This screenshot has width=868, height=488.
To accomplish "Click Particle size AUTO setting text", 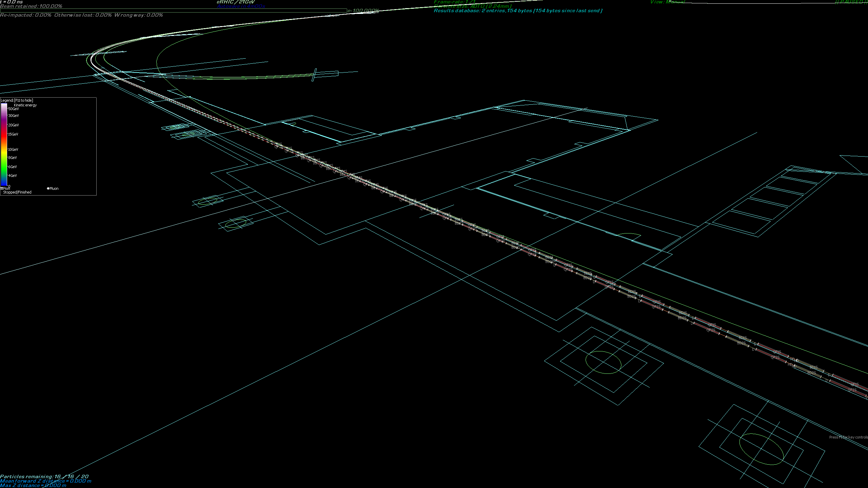I will point(473,6).
